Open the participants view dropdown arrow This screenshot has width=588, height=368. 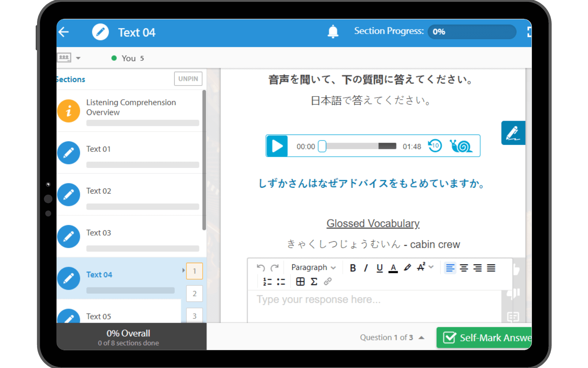78,58
